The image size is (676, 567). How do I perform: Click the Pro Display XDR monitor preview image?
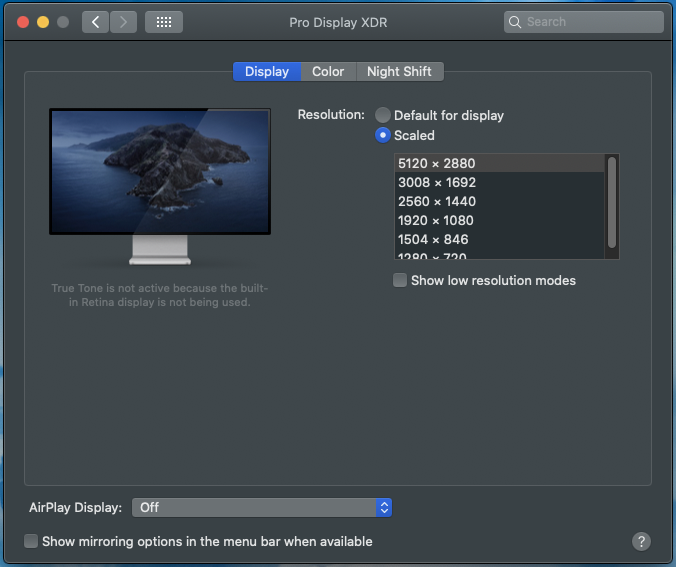[x=160, y=186]
